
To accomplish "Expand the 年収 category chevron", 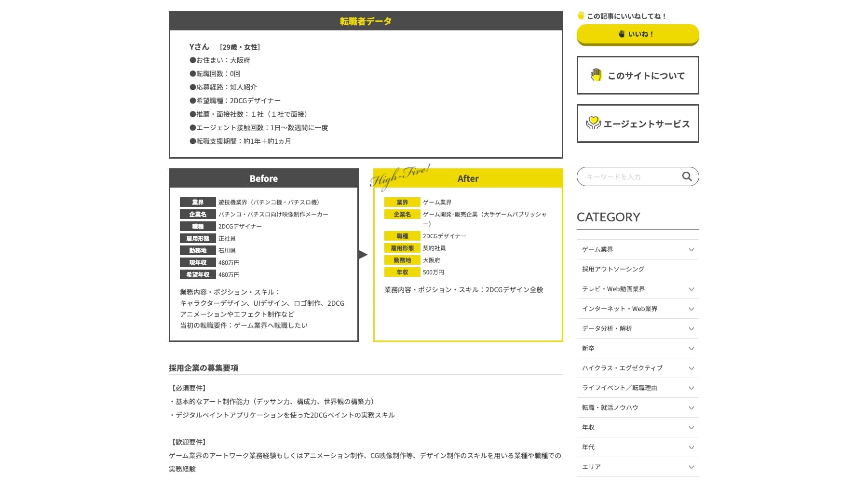I will [x=691, y=427].
